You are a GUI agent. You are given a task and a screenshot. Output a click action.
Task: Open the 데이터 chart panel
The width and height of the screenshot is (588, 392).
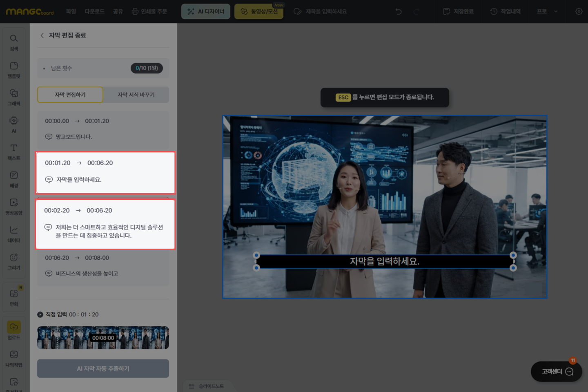tap(14, 234)
